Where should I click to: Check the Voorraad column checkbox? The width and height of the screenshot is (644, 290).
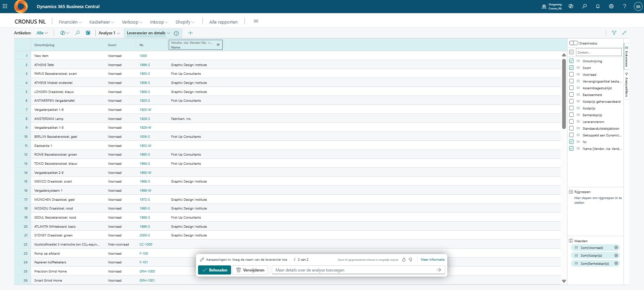571,74
